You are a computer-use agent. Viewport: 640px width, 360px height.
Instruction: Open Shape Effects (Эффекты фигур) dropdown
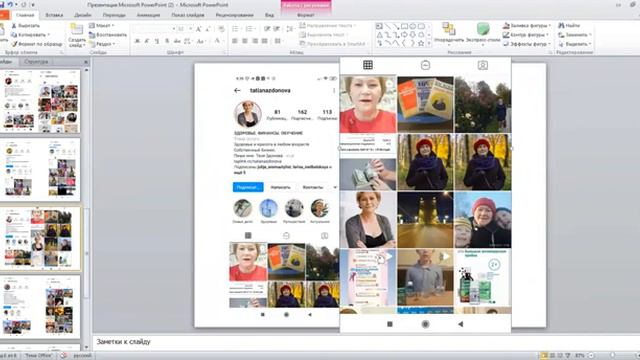[x=527, y=44]
